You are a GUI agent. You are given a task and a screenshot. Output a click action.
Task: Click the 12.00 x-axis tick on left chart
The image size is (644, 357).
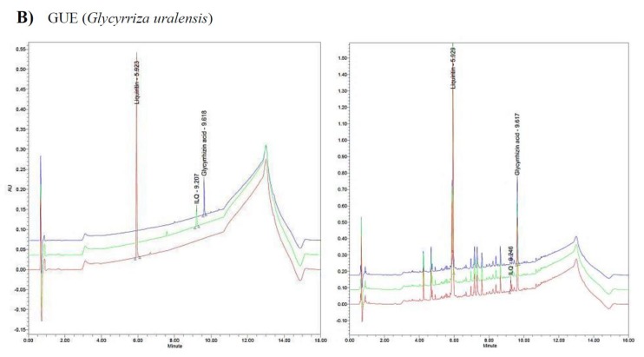(x=247, y=340)
